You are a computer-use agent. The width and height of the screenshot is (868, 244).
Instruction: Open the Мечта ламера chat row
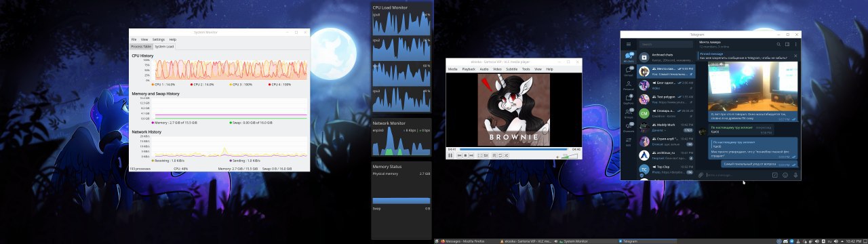(x=667, y=71)
